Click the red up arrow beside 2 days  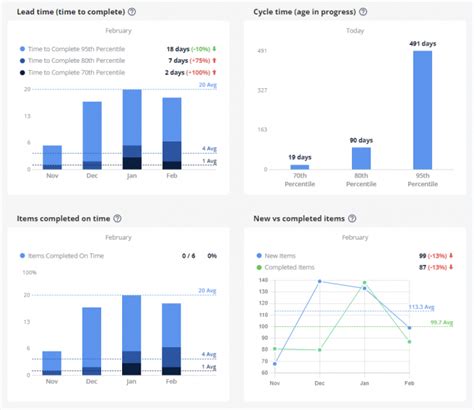coord(214,72)
